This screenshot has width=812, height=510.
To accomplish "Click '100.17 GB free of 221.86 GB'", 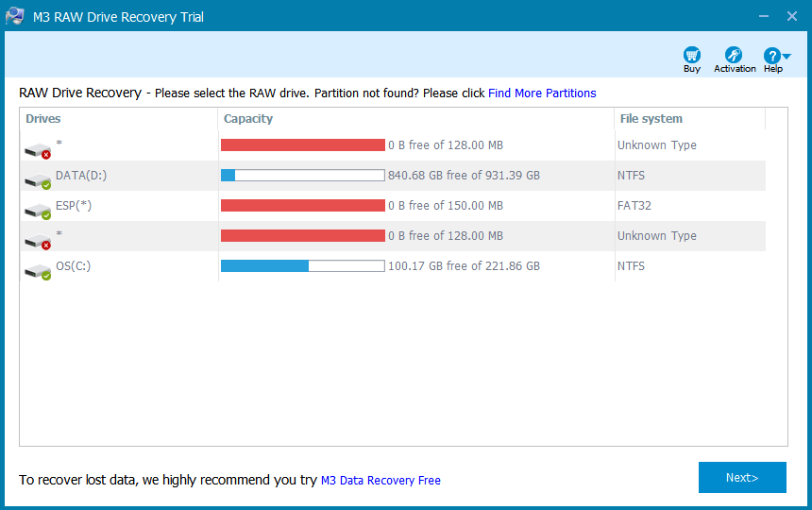I will pyautogui.click(x=464, y=266).
